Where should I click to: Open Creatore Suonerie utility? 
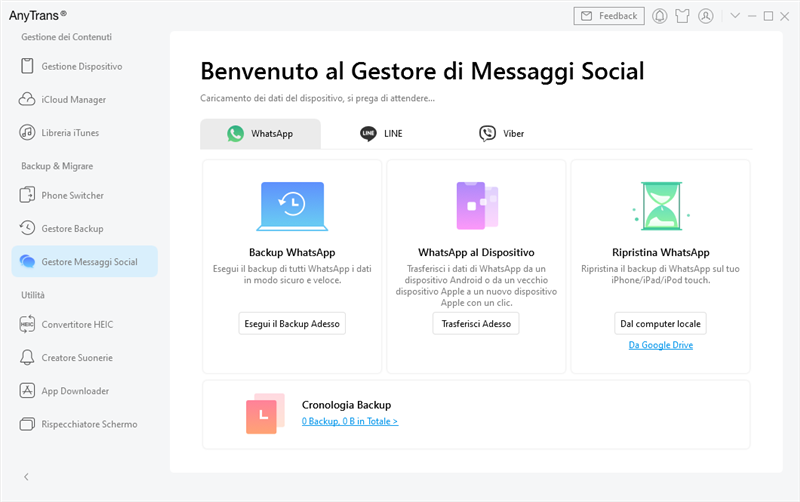(x=85, y=358)
